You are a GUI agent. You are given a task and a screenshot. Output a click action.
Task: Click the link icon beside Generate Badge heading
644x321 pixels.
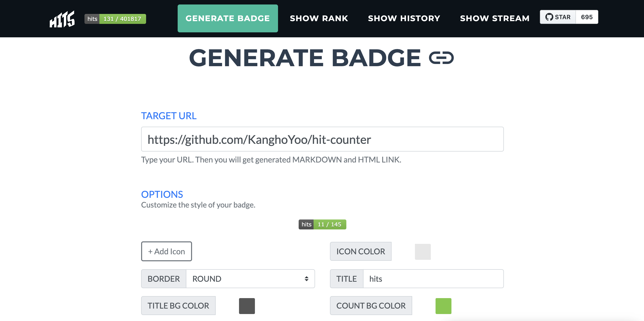pyautogui.click(x=441, y=58)
